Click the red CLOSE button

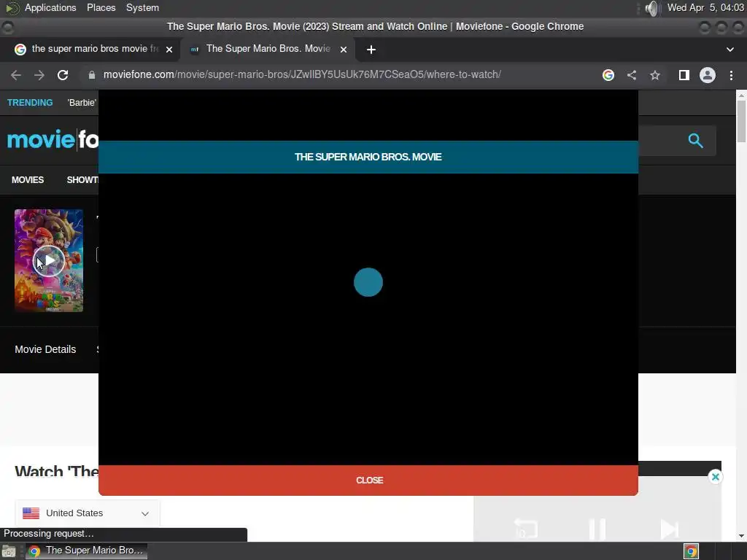(368, 481)
